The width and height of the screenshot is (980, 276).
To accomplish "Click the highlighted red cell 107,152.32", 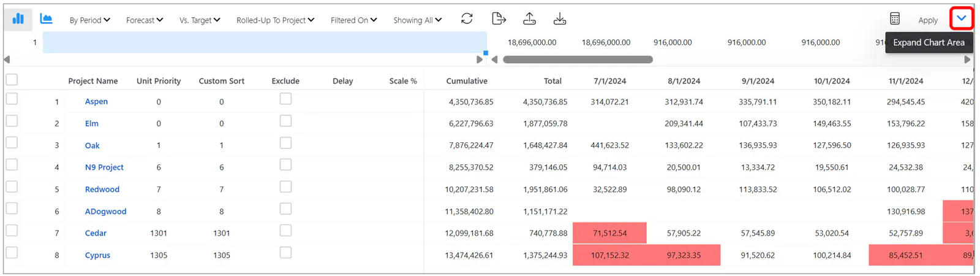I will 610,255.
